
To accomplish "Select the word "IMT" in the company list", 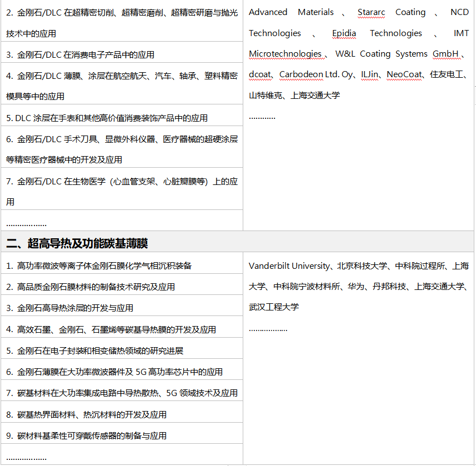I will 462,33.
